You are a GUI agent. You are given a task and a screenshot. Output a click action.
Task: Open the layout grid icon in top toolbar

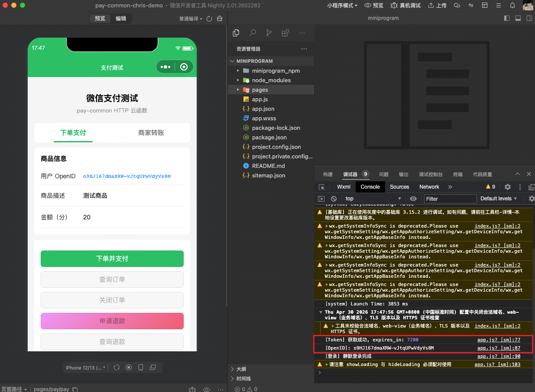pos(485,6)
